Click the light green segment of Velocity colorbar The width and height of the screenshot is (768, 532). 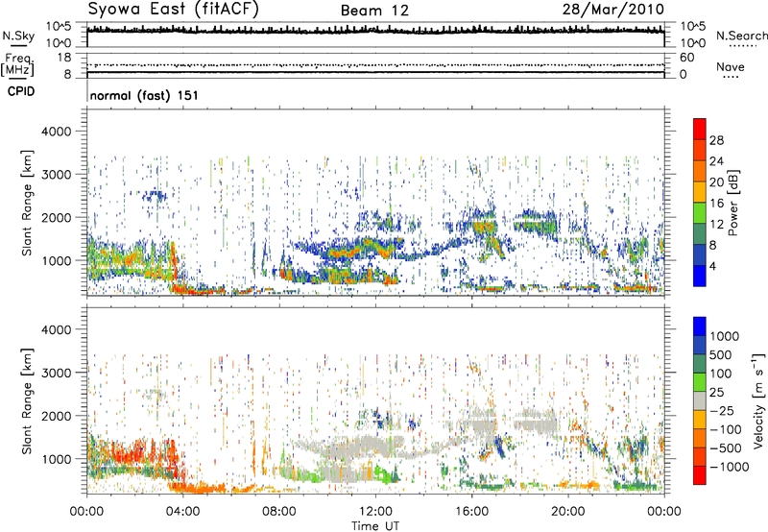[x=700, y=382]
